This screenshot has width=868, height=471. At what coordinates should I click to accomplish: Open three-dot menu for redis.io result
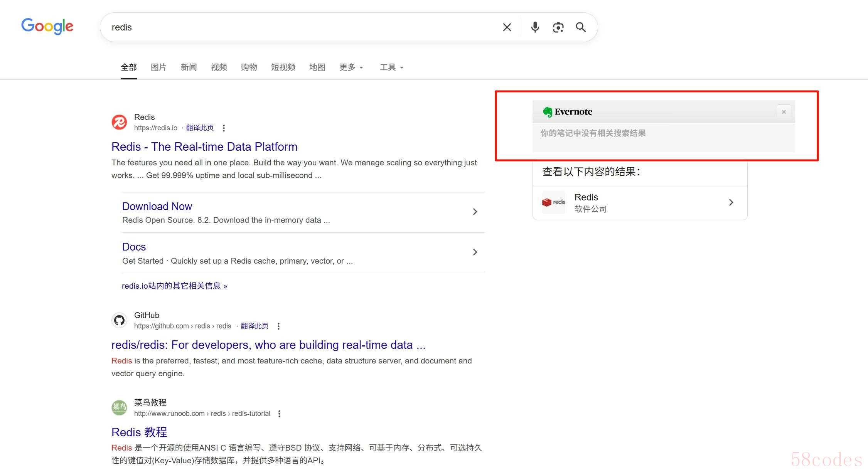[224, 128]
